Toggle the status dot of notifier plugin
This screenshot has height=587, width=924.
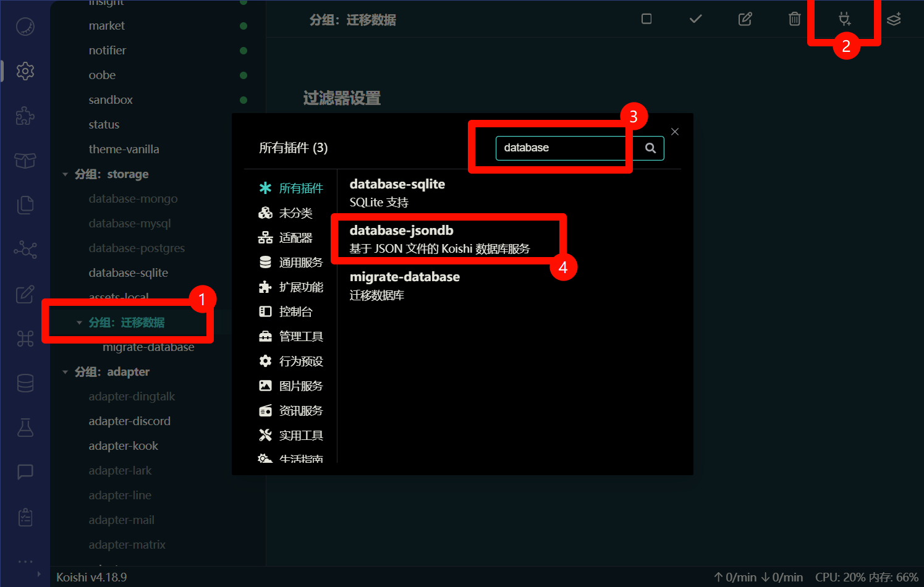click(244, 51)
